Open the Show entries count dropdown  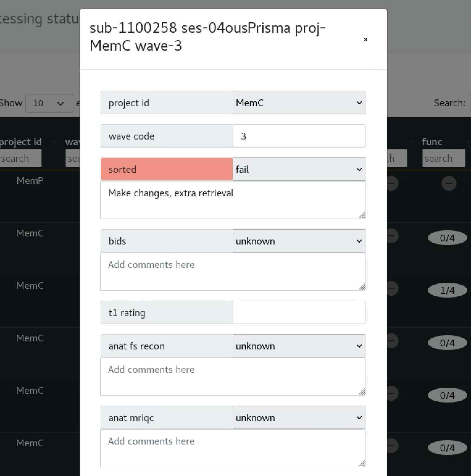click(49, 103)
